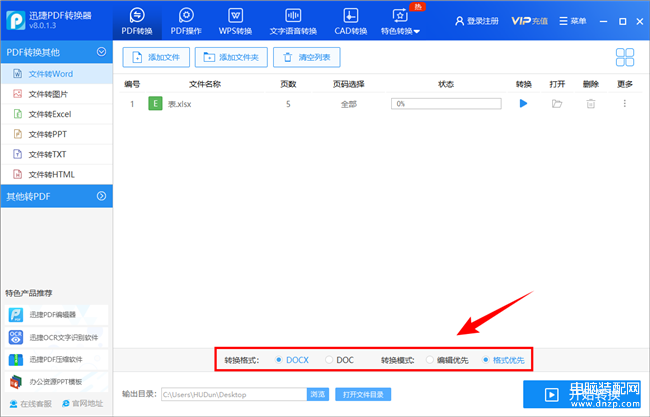The width and height of the screenshot is (650, 417).
Task: Select DOCX conversion format
Action: pos(292,360)
